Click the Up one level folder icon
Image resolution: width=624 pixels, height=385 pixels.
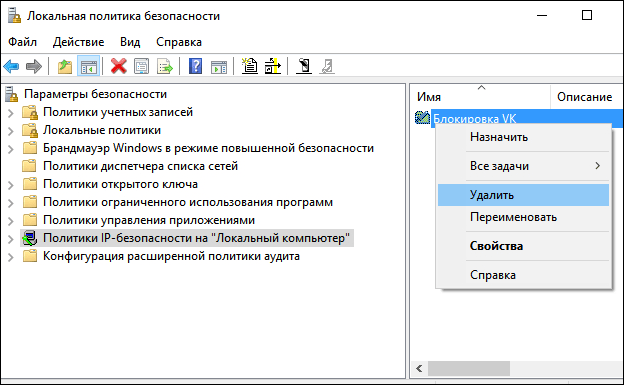[65, 66]
